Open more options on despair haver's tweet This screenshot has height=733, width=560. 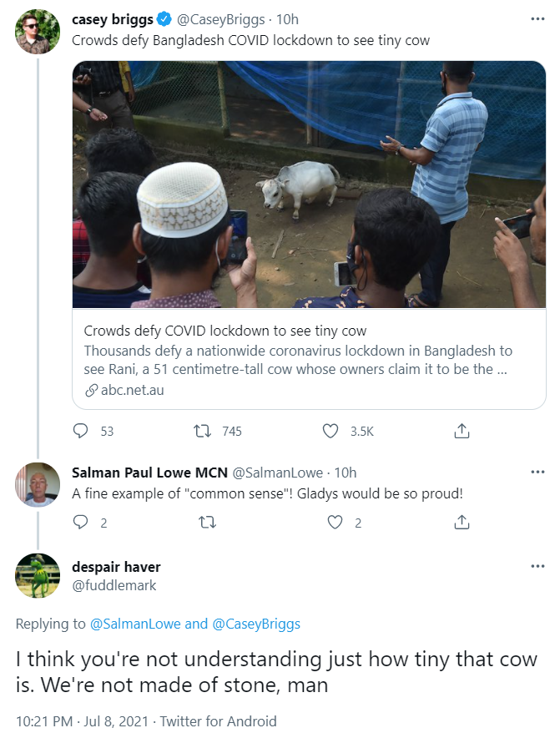(x=537, y=567)
